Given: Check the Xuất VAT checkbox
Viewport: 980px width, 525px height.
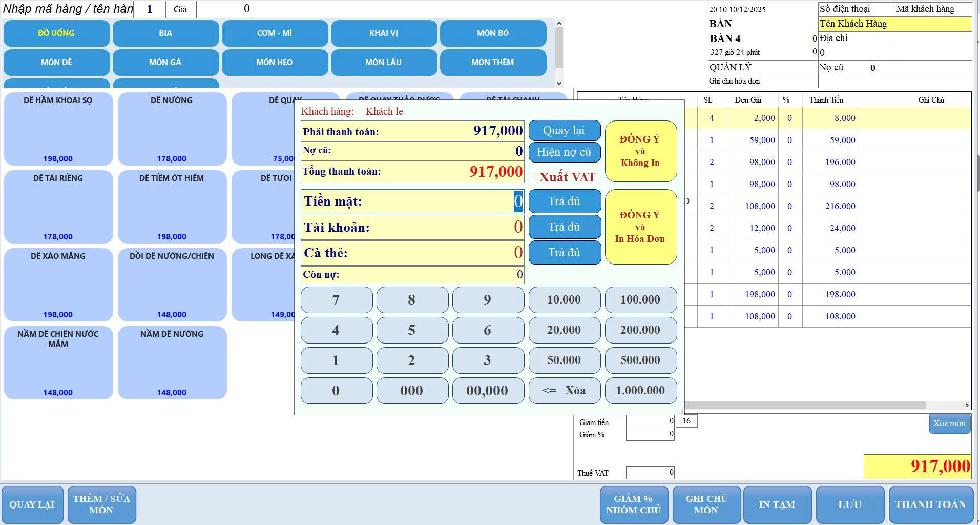Looking at the screenshot, I should (532, 177).
